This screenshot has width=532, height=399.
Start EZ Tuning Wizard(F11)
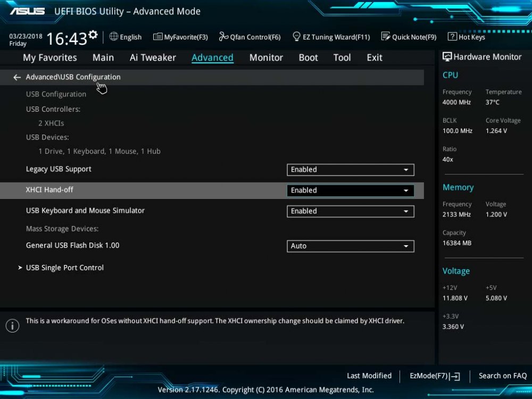331,37
